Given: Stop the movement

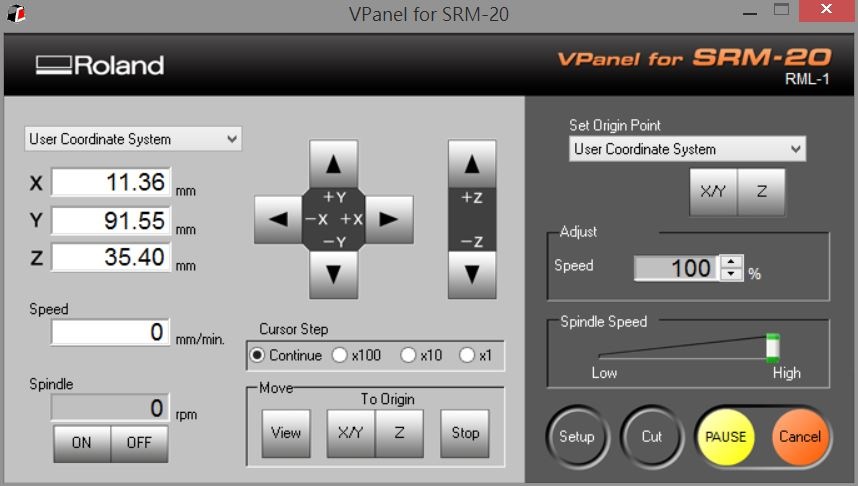Looking at the screenshot, I should click(465, 433).
